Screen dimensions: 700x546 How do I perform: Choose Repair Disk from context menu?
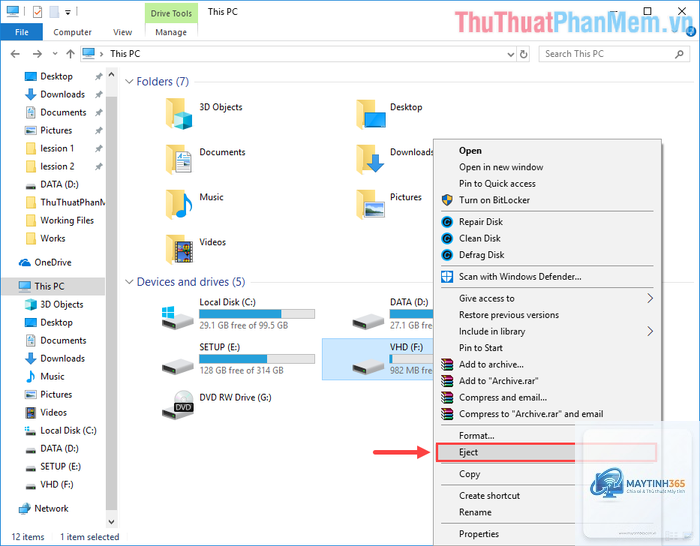click(x=481, y=222)
